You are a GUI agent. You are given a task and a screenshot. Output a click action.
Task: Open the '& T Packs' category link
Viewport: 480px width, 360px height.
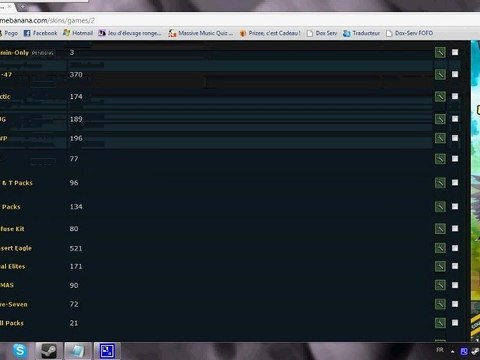(x=17, y=183)
